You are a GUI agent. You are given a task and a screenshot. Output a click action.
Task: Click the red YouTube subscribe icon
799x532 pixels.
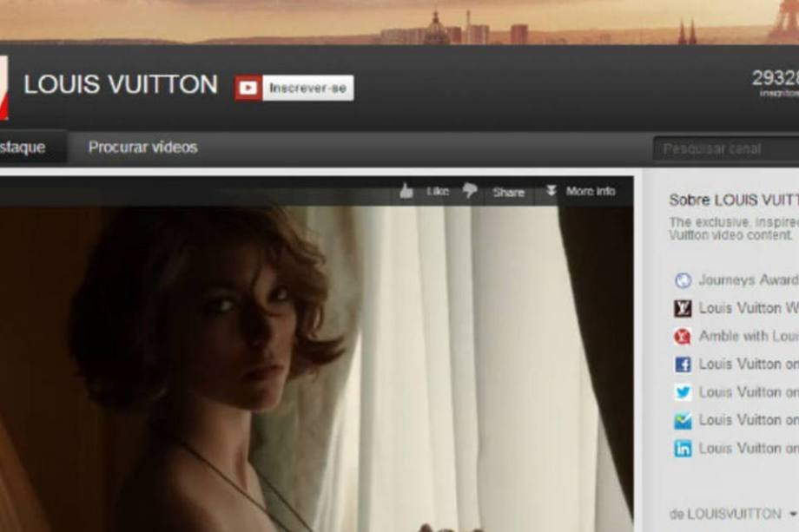click(248, 88)
